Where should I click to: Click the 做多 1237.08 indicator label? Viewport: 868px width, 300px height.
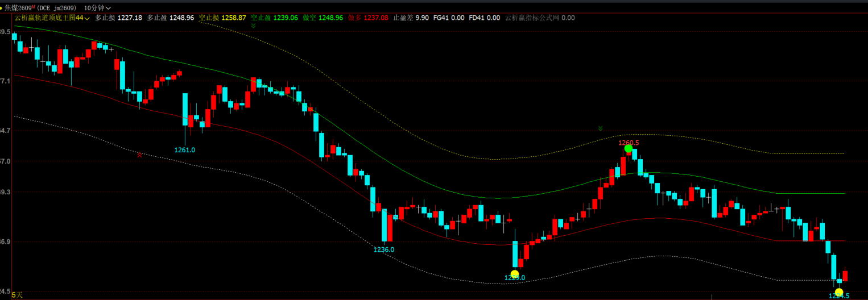[x=368, y=18]
